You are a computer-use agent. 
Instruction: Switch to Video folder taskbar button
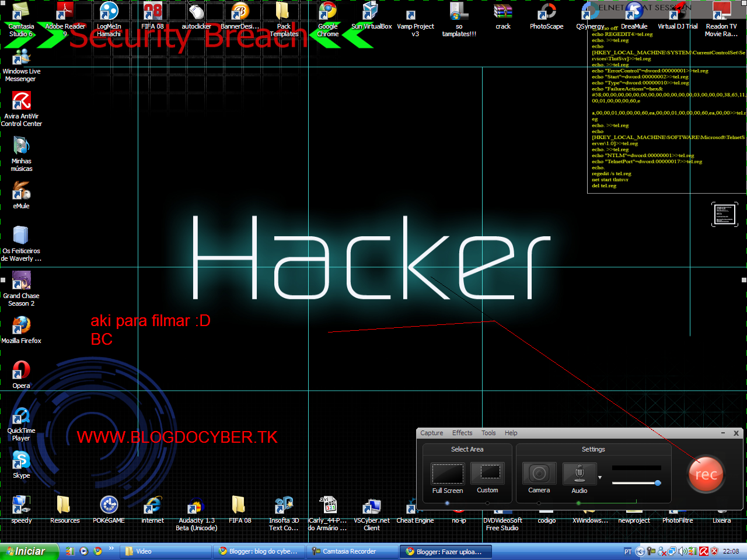(x=166, y=551)
